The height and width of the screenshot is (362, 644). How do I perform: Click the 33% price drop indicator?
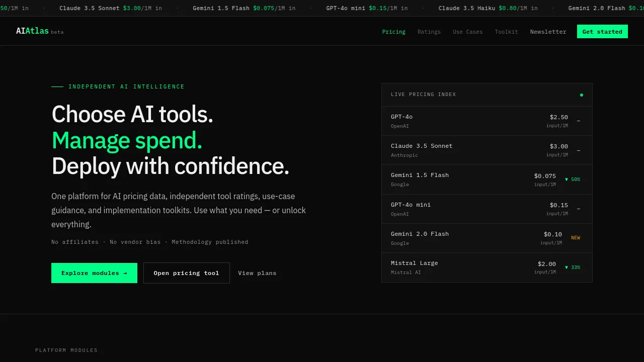(x=573, y=267)
